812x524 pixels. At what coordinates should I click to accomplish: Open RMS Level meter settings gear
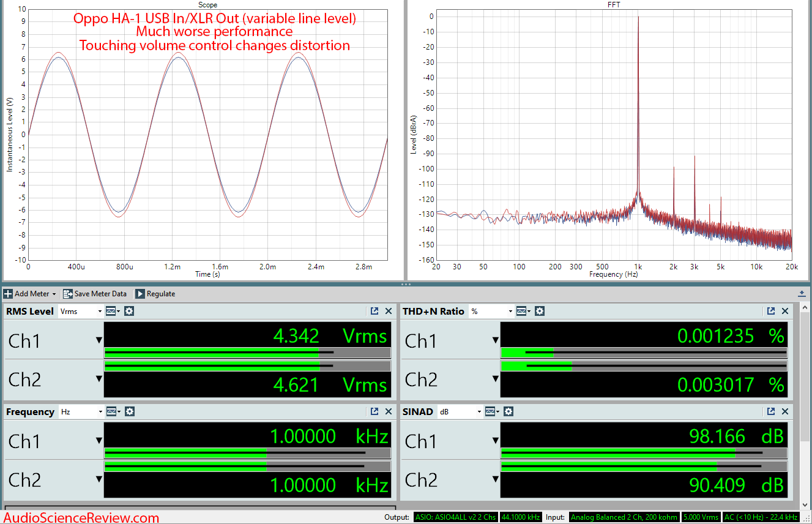pyautogui.click(x=129, y=311)
